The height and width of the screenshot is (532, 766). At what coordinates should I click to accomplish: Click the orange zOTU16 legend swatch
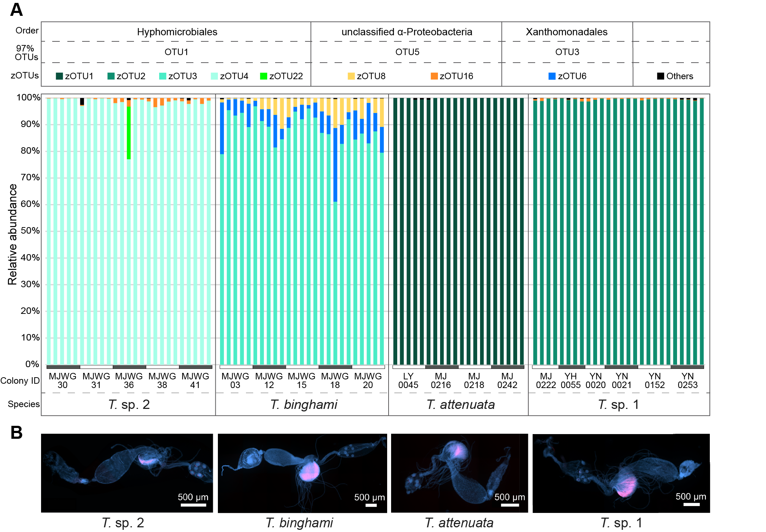point(434,76)
